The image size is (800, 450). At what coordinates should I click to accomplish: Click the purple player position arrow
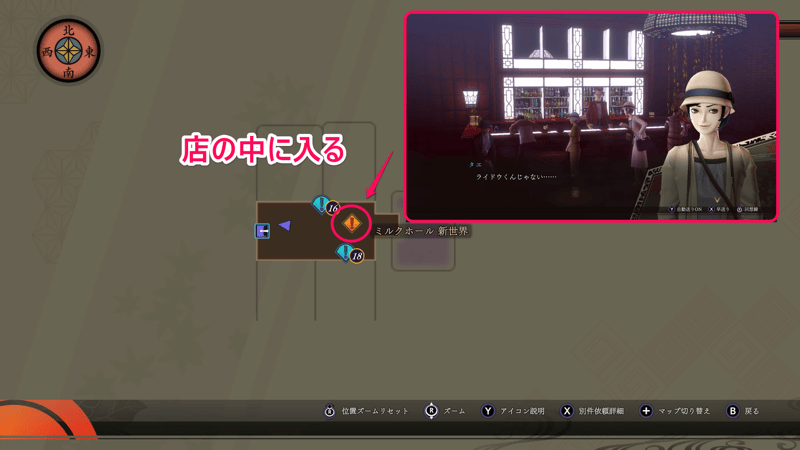(285, 225)
